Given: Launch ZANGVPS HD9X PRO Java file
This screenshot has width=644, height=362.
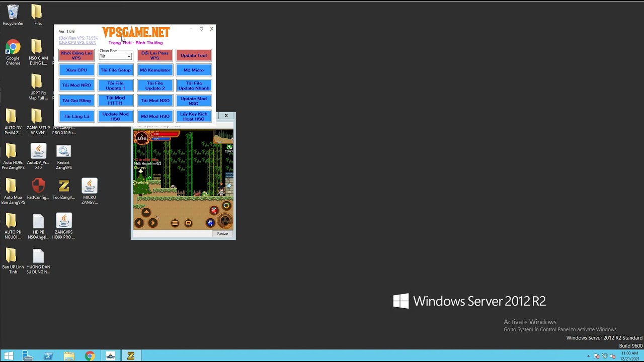Looking at the screenshot, I should pos(63,226).
